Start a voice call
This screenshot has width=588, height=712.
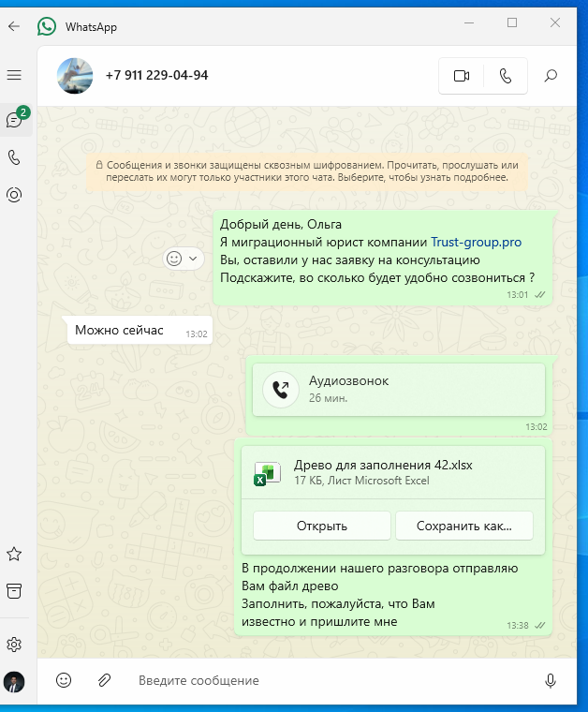pos(506,76)
